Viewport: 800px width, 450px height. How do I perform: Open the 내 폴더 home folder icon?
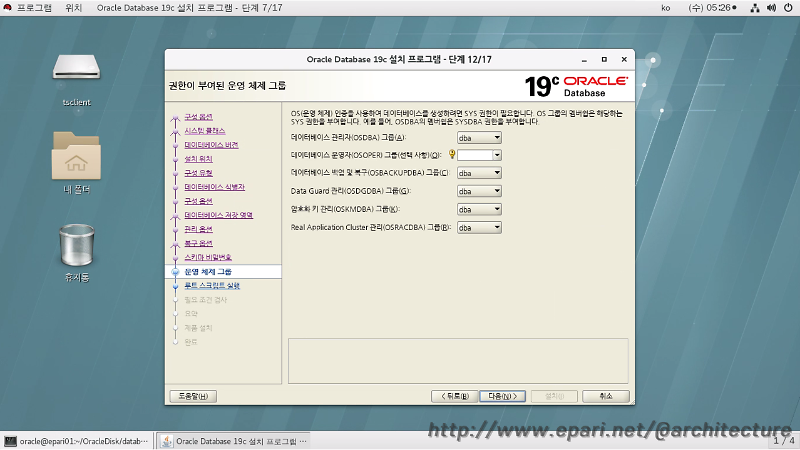pos(77,156)
